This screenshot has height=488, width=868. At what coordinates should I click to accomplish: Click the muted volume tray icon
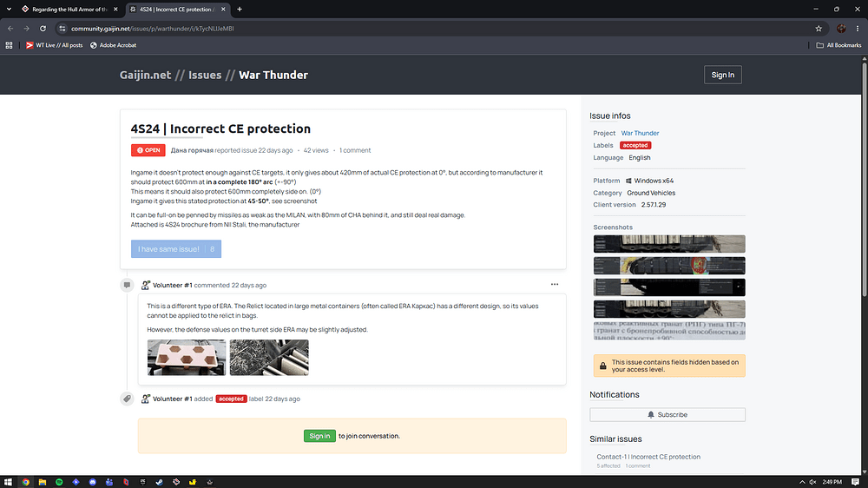pos(812,482)
